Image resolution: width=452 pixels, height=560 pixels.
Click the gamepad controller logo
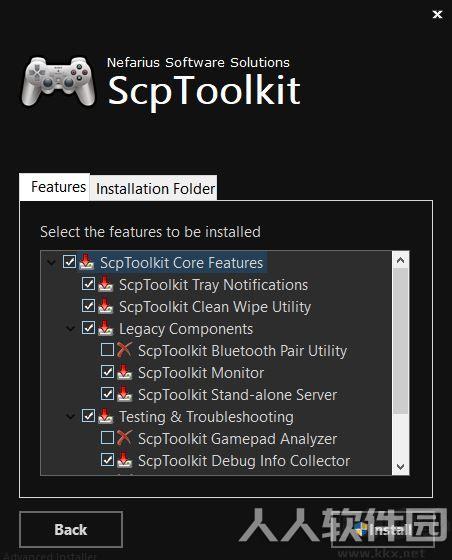(58, 81)
